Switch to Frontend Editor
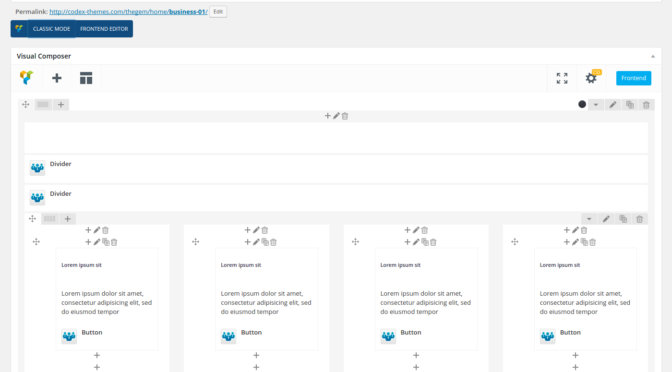 [x=104, y=29]
